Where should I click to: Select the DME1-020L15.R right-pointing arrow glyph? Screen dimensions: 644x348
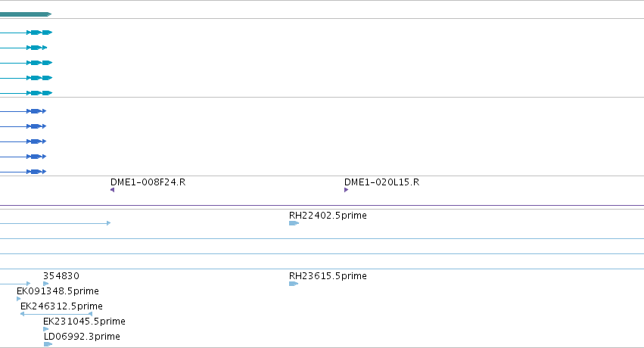click(347, 190)
